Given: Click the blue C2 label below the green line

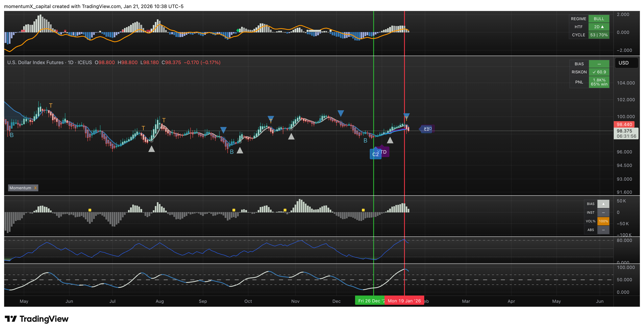Looking at the screenshot, I should (375, 154).
